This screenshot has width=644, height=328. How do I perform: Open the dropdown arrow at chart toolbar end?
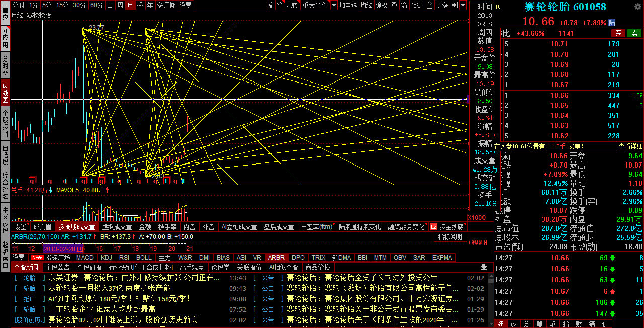(463, 5)
